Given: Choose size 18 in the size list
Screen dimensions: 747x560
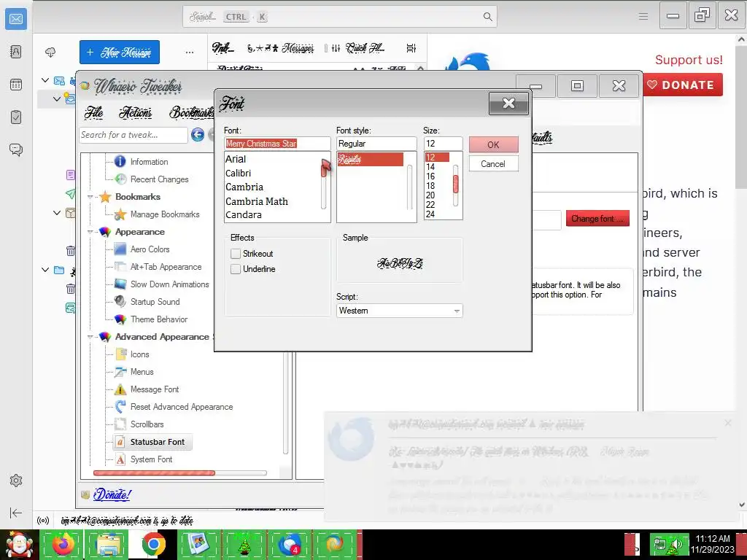Looking at the screenshot, I should click(430, 186).
